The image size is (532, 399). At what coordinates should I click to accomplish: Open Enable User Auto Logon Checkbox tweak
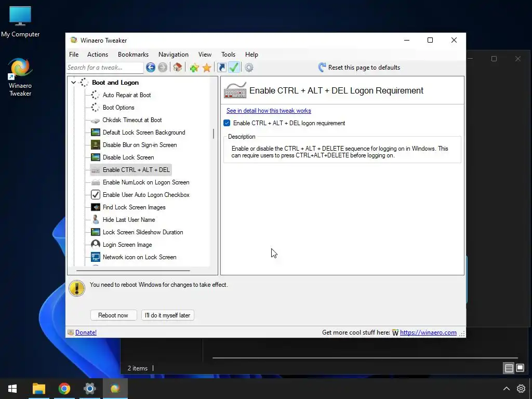coord(146,195)
